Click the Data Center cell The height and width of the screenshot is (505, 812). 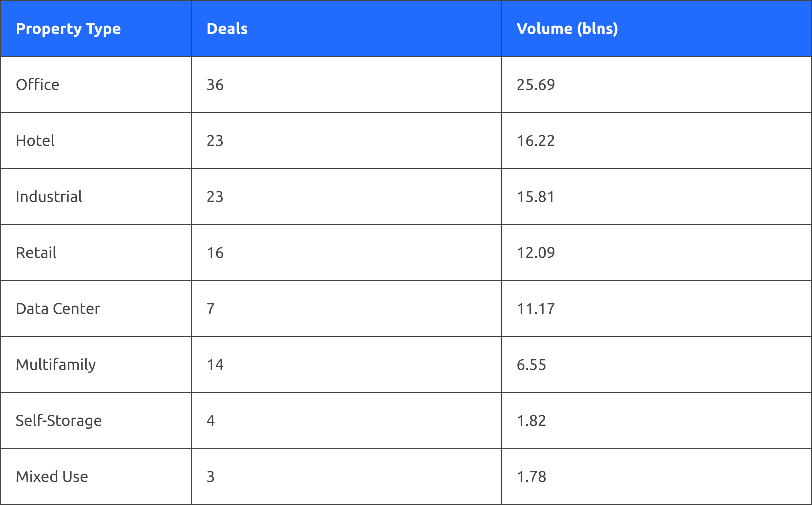58,309
